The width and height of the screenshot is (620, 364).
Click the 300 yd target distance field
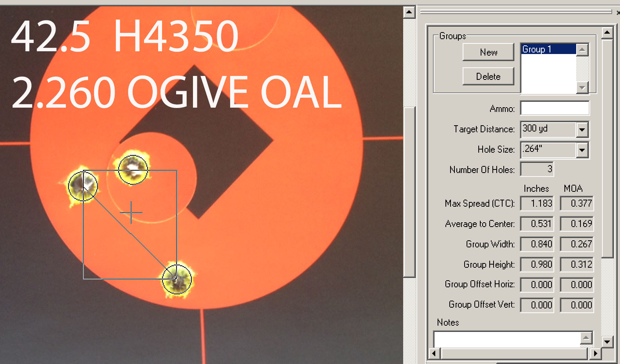(549, 129)
